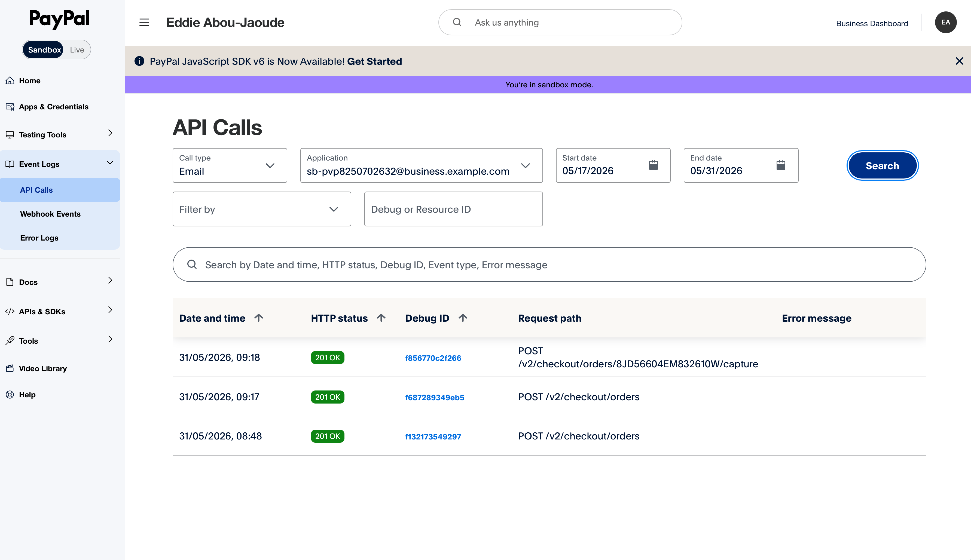971x560 pixels.
Task: Click the 201 OK badge for 08:48
Action: (x=328, y=436)
